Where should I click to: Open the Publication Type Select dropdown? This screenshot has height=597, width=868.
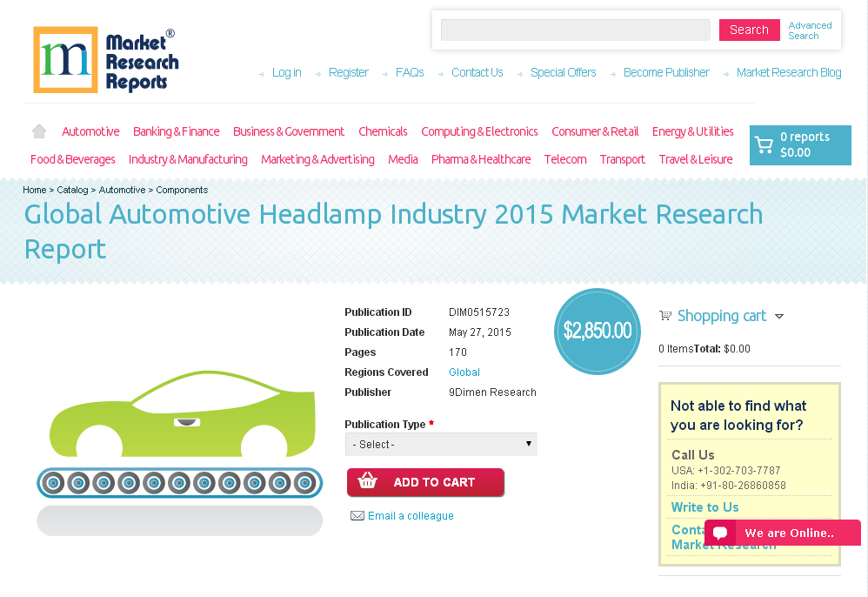pyautogui.click(x=440, y=444)
